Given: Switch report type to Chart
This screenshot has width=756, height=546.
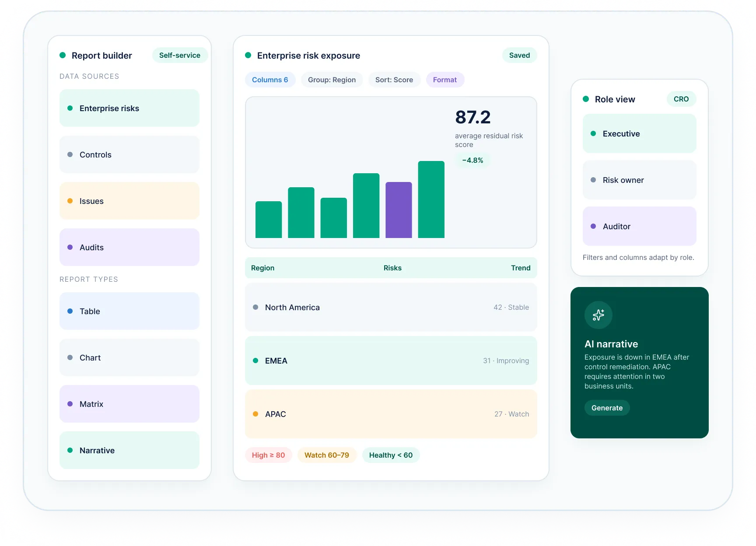Looking at the screenshot, I should coord(129,357).
